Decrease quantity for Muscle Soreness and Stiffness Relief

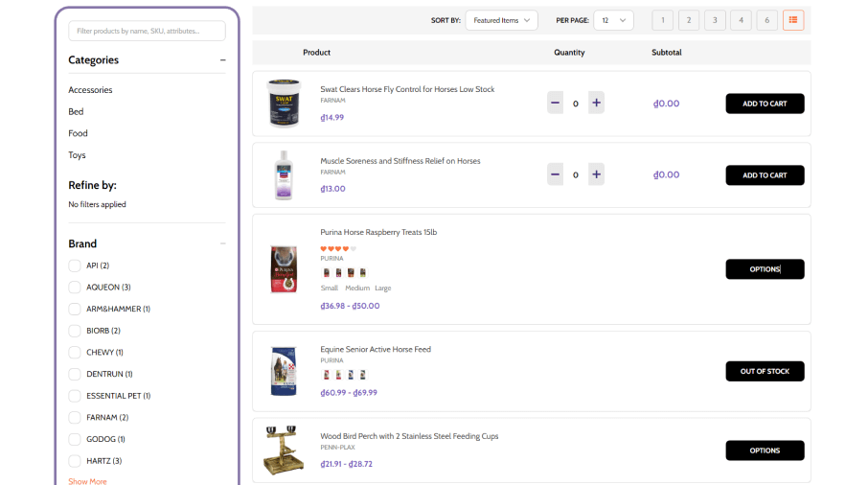click(x=555, y=174)
